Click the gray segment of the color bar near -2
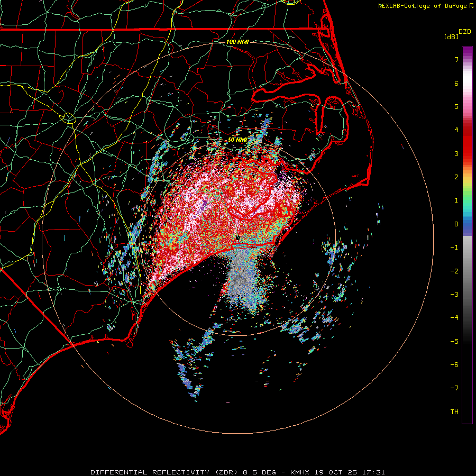Screen dimensions: 476x476 pyautogui.click(x=467, y=271)
